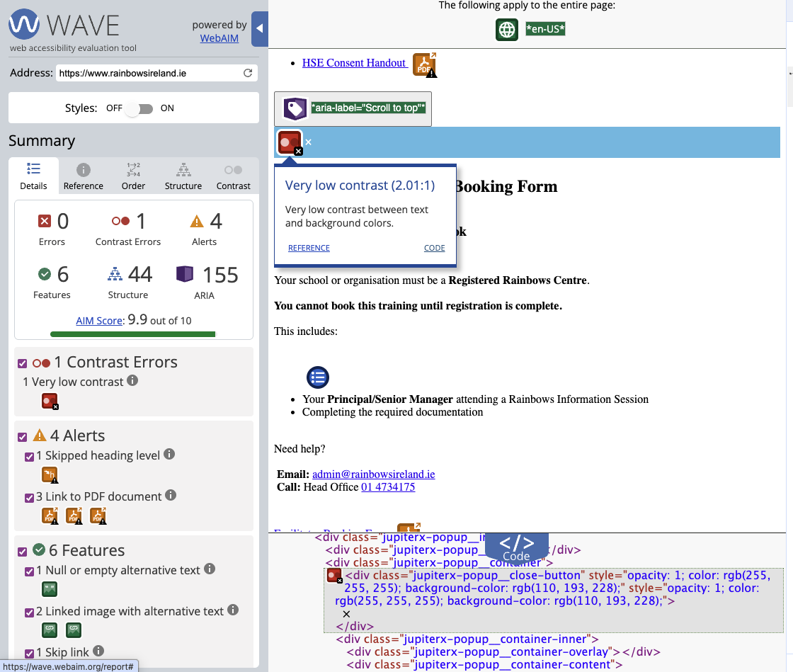Click info icon next to Very low contrast

[x=132, y=381]
